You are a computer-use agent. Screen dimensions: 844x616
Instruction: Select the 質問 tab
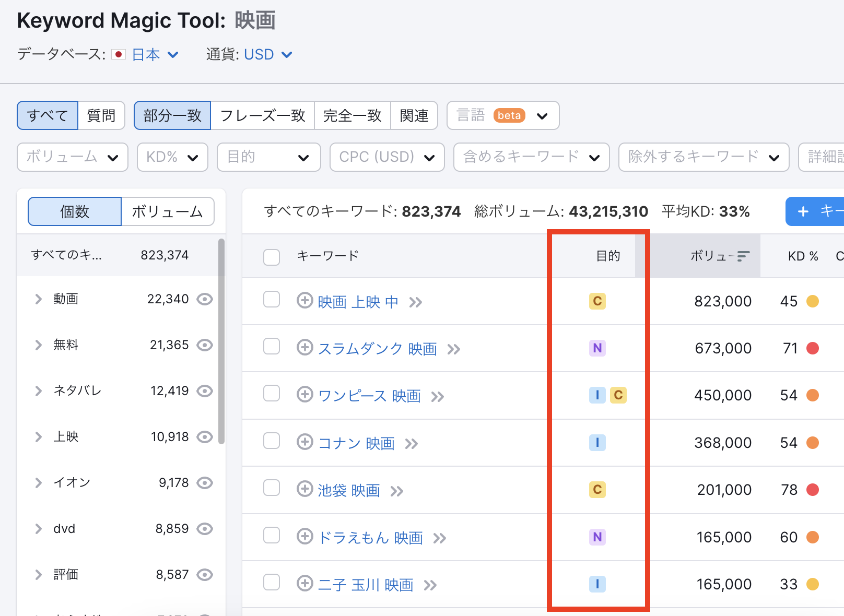coord(101,115)
